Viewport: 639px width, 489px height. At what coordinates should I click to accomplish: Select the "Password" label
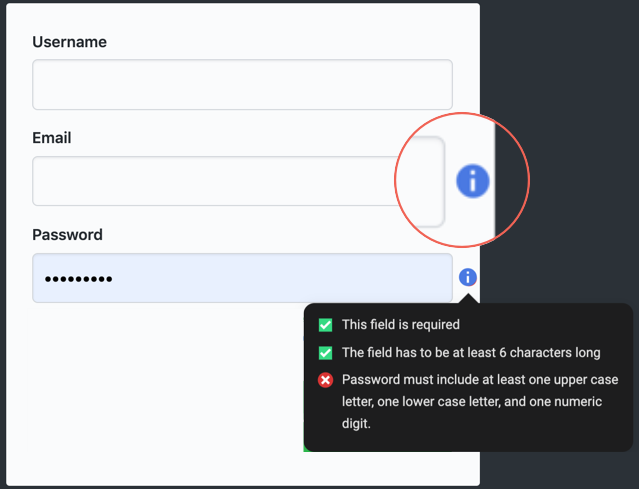pos(67,235)
